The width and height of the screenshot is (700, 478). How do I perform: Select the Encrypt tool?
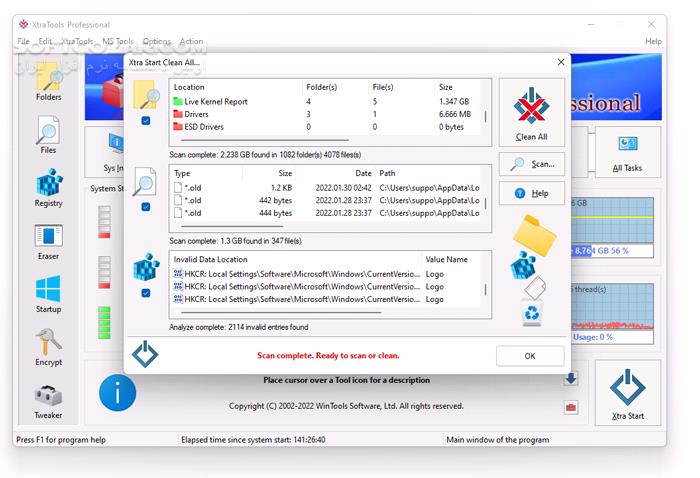pos(48,346)
